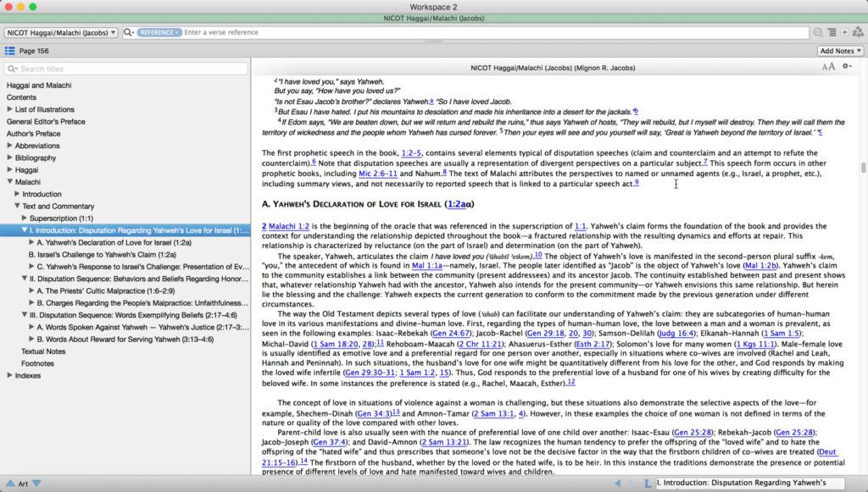868x492 pixels.
Task: Select 'Author's Preface' in contents sidebar
Action: [x=33, y=134]
